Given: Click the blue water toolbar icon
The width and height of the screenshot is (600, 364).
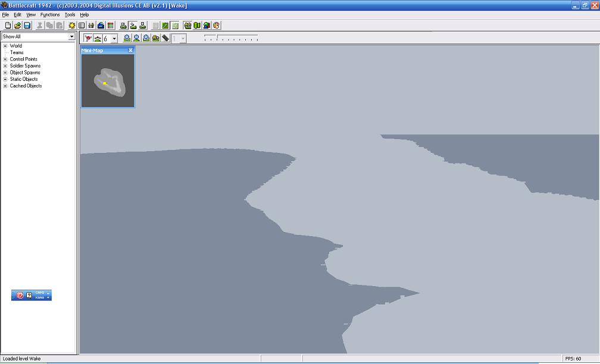Looking at the screenshot, I should tap(101, 26).
